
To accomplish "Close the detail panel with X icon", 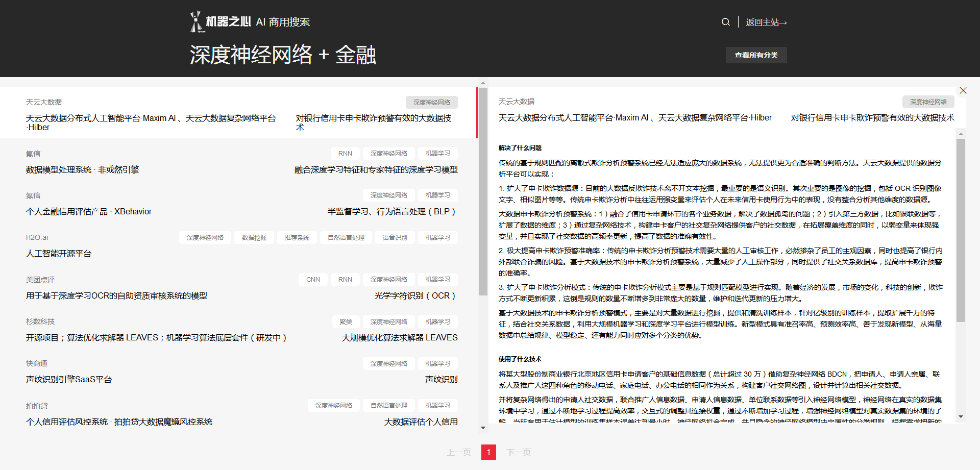I will tap(963, 90).
